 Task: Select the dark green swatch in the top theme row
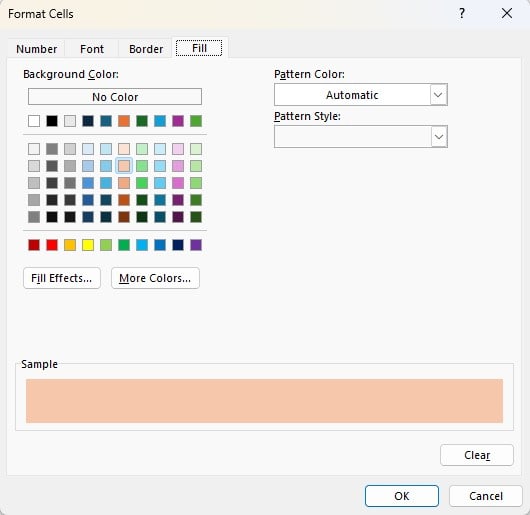(142, 121)
